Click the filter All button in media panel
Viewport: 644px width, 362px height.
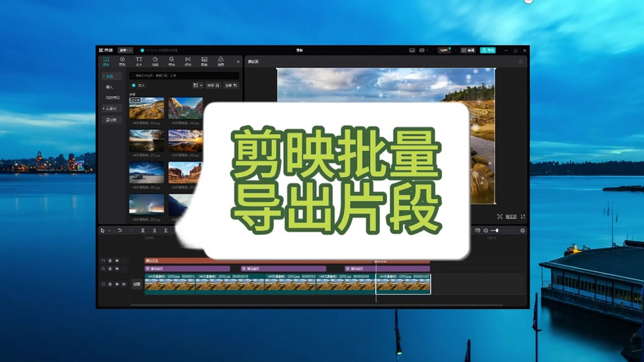click(x=231, y=85)
